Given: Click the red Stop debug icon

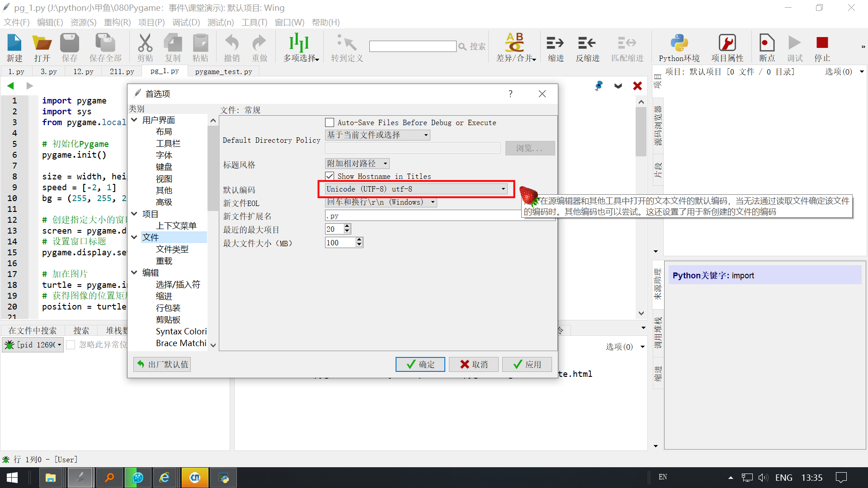Looking at the screenshot, I should point(822,43).
